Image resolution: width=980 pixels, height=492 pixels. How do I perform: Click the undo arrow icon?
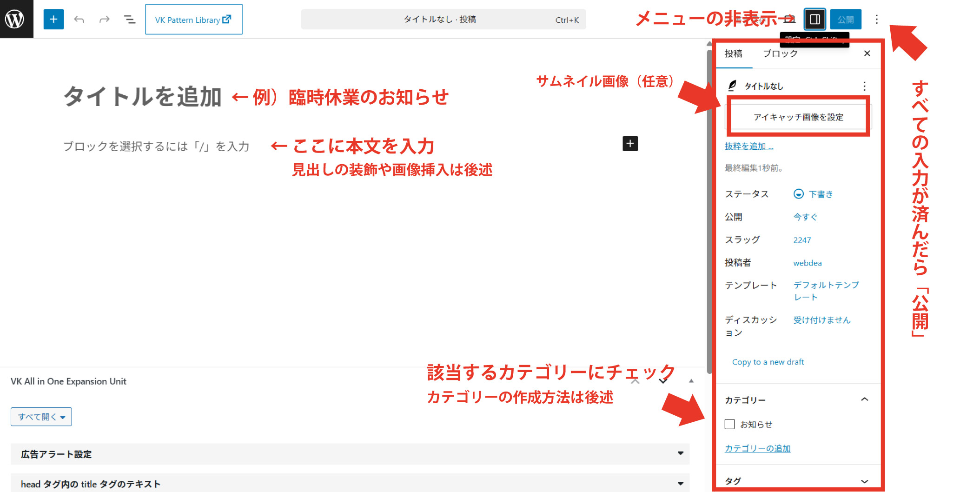tap(79, 19)
